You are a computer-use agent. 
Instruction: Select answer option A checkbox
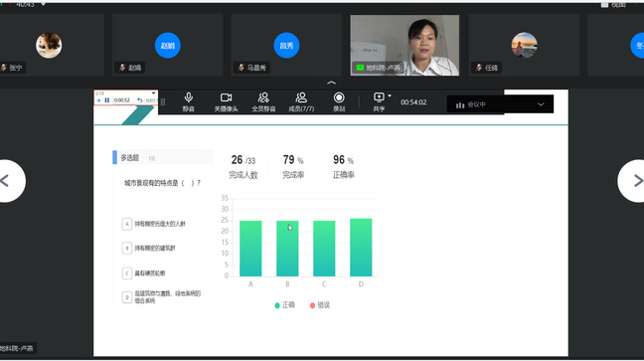pos(127,224)
